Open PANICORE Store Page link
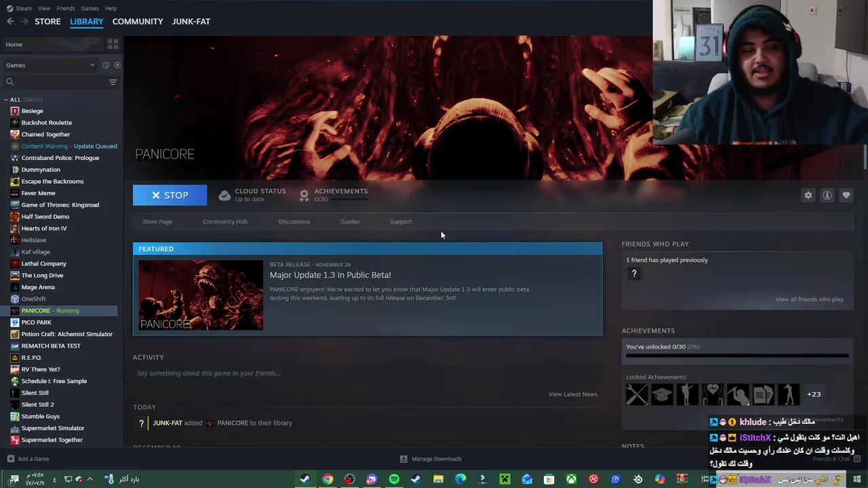The image size is (868, 488). tap(157, 222)
